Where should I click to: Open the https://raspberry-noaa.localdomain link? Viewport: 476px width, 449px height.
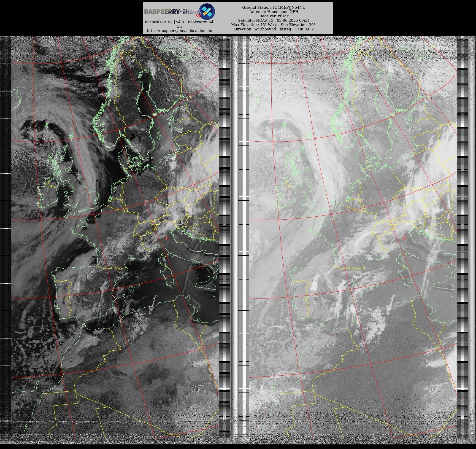pos(179,31)
